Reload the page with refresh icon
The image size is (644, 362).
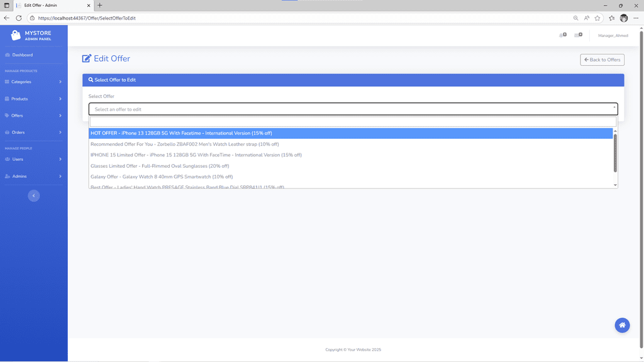point(18,18)
